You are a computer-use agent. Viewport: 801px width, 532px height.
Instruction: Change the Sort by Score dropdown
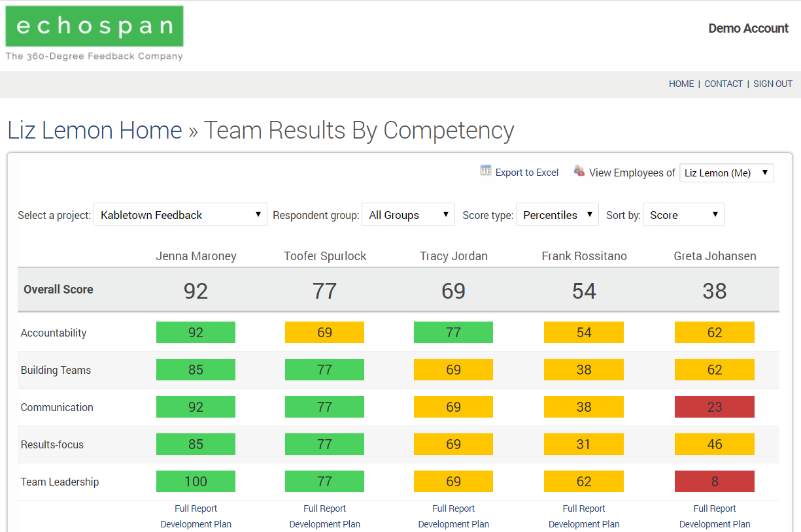click(x=683, y=214)
